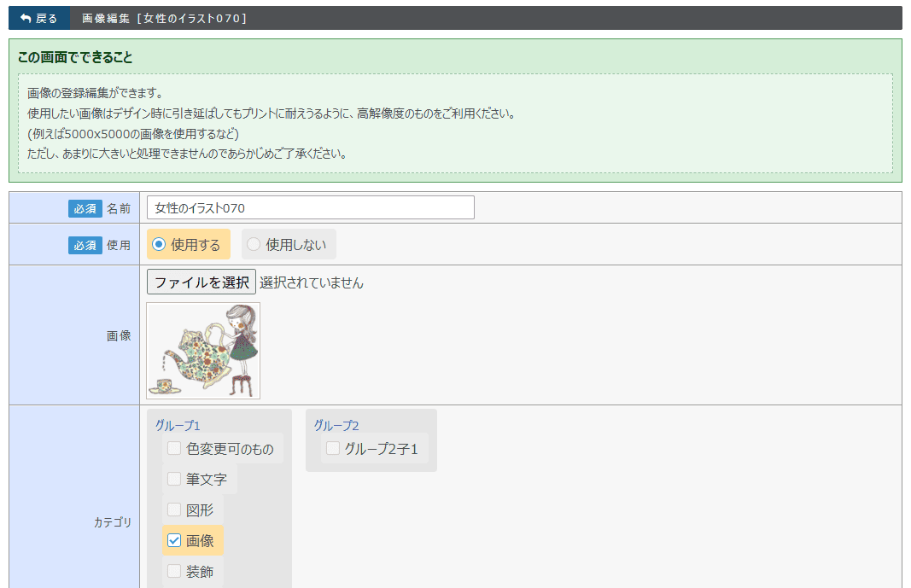Viewport: 911px width, 588px height.
Task: Click the この画面でできること info heading
Action: coord(75,58)
